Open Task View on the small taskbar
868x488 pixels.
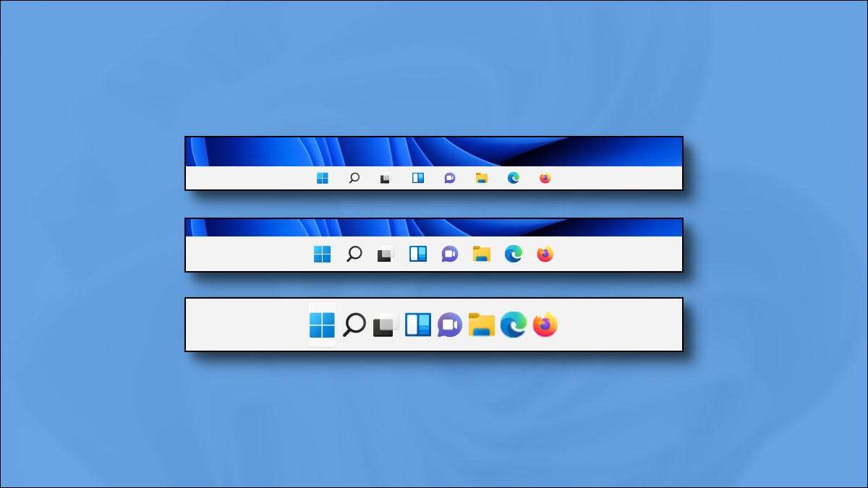click(386, 179)
